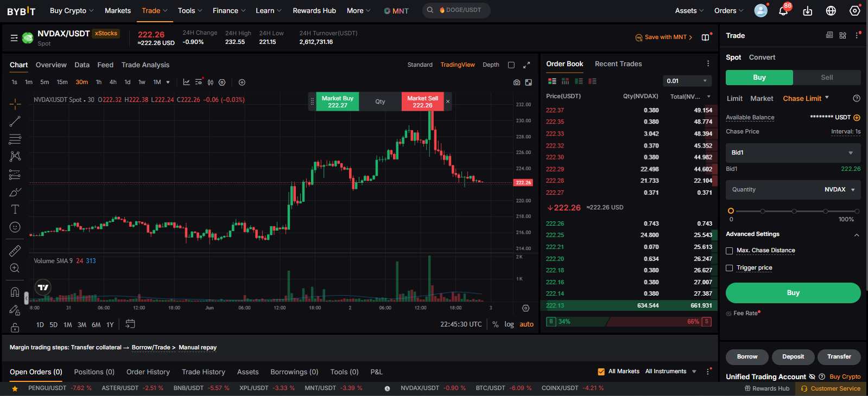Viewport: 868px width, 396px height.
Task: Open the Transfer button
Action: [839, 357]
